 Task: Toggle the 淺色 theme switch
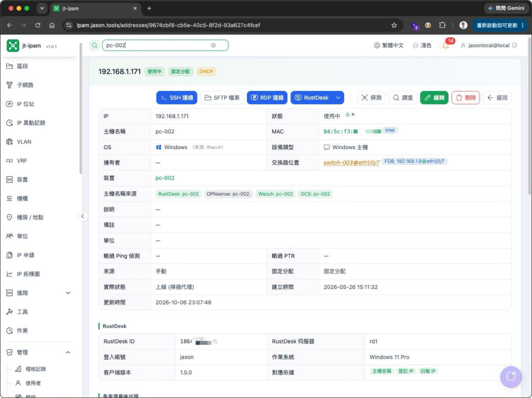pyautogui.click(x=422, y=45)
